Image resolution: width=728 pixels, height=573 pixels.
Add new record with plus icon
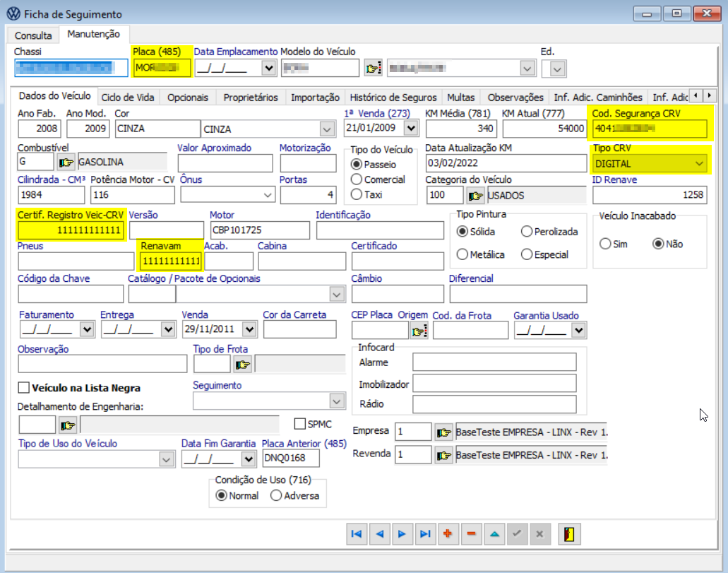pos(447,534)
